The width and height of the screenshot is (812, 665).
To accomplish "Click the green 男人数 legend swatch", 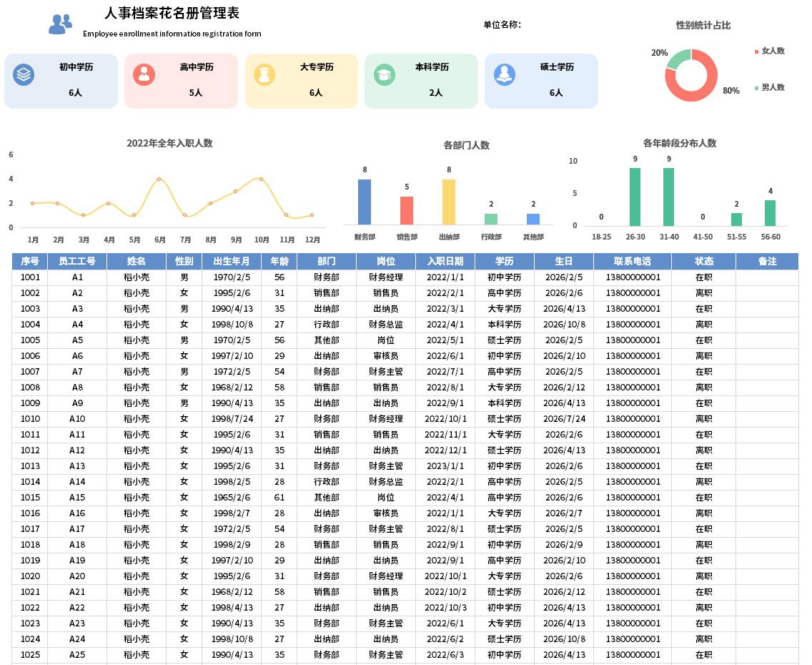I will click(x=757, y=88).
